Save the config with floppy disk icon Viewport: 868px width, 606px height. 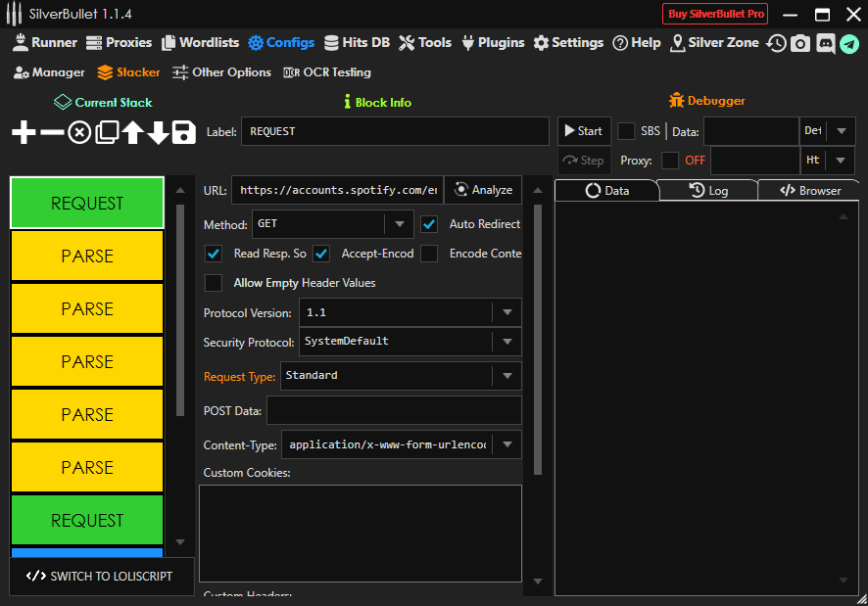(x=183, y=132)
